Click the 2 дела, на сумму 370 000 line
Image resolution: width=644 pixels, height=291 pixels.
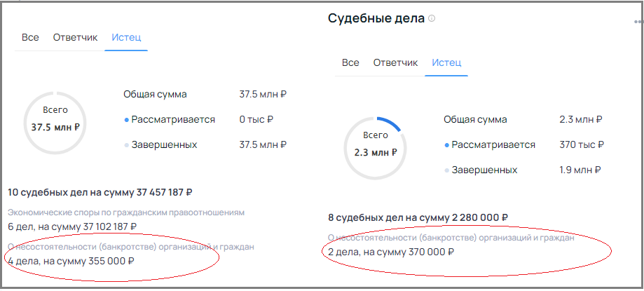tap(390, 252)
